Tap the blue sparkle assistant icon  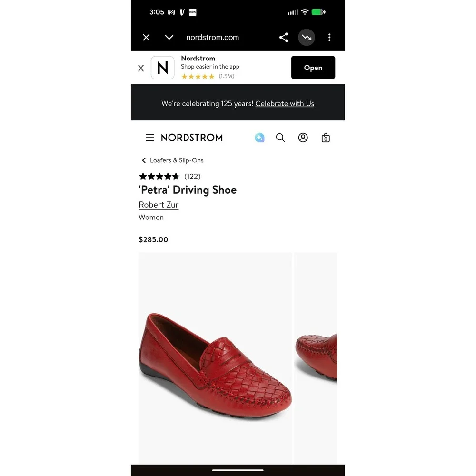click(259, 138)
